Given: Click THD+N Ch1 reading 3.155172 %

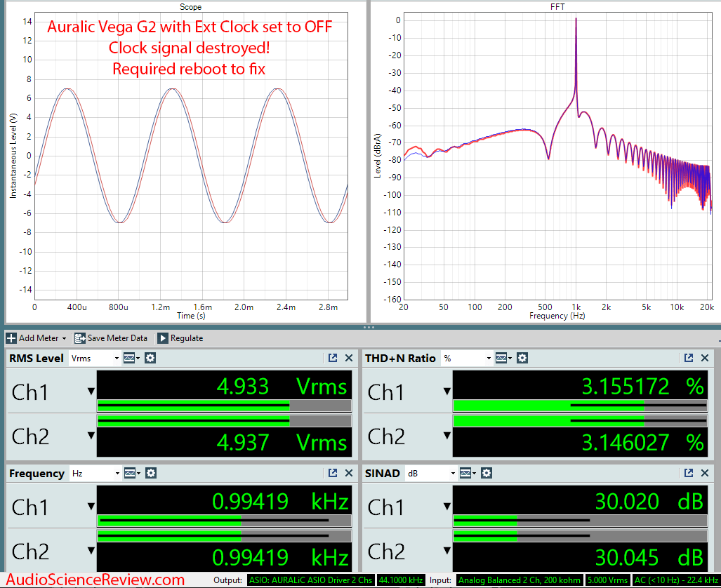Looking at the screenshot, I should point(643,386).
